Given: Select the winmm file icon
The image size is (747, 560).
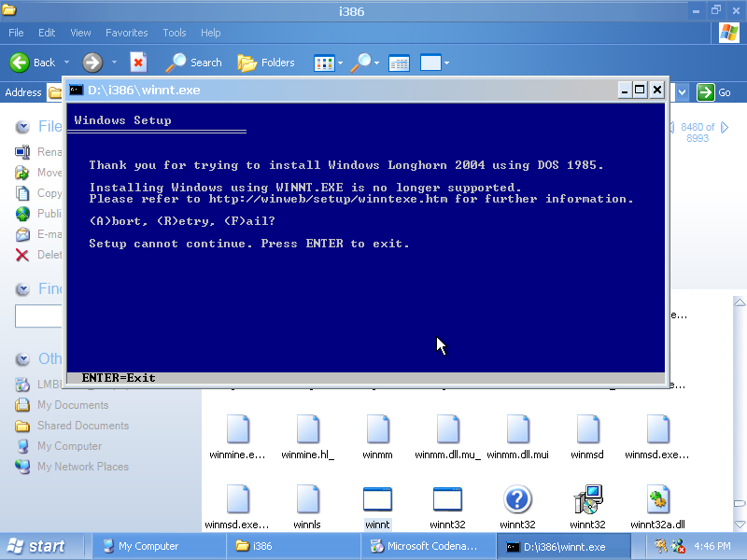Looking at the screenshot, I should (378, 429).
